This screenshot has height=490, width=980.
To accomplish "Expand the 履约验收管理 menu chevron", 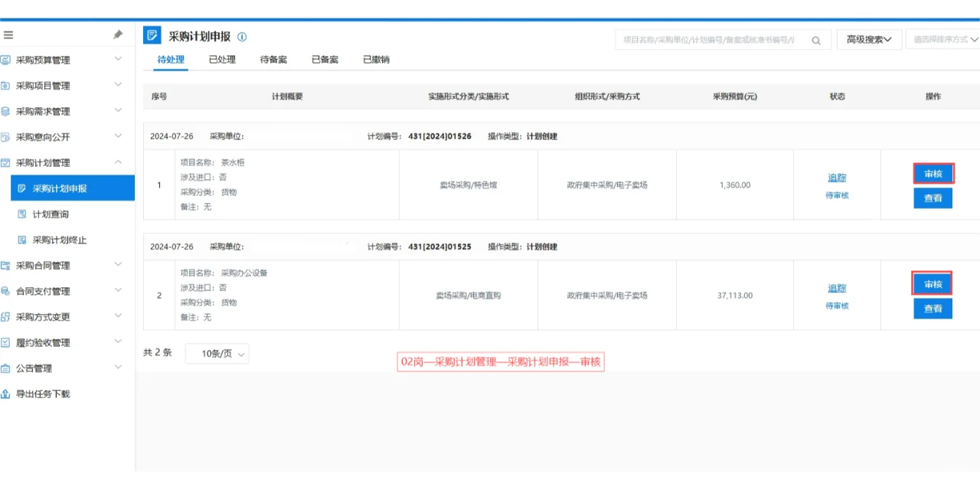I will (118, 341).
